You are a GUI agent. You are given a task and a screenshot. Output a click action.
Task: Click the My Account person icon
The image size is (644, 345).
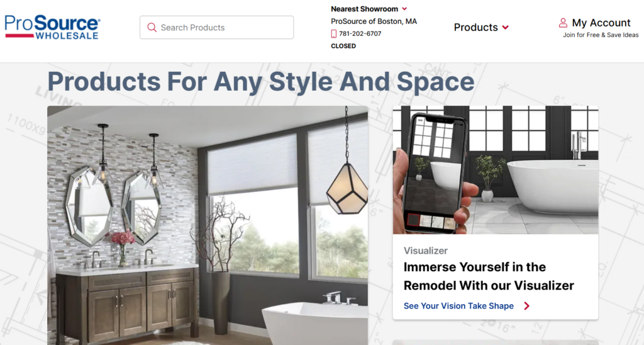click(563, 23)
